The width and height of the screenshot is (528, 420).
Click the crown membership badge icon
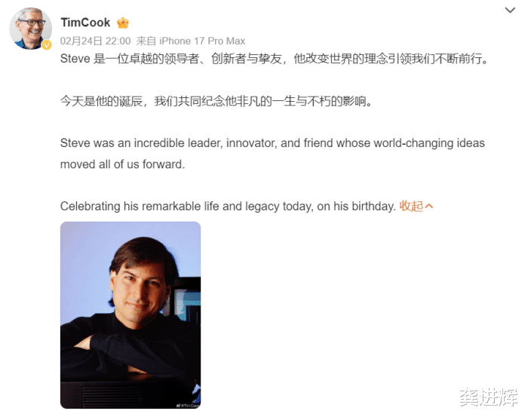click(123, 23)
